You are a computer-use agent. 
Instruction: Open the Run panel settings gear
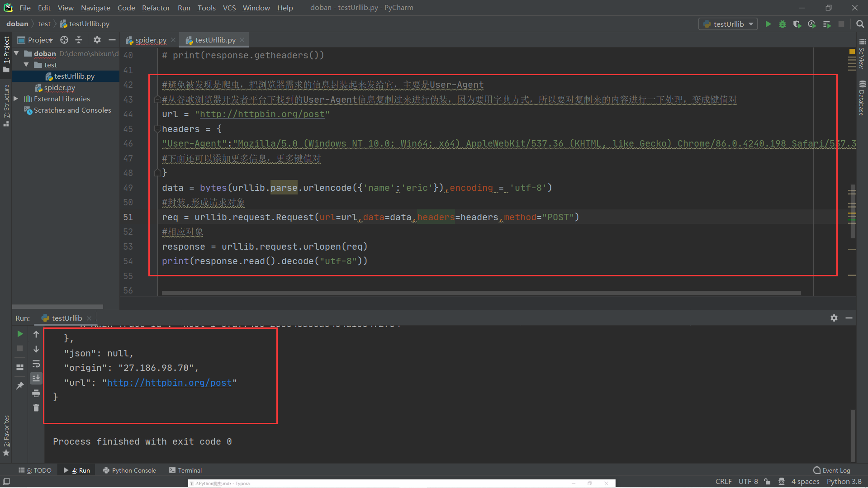pyautogui.click(x=834, y=318)
